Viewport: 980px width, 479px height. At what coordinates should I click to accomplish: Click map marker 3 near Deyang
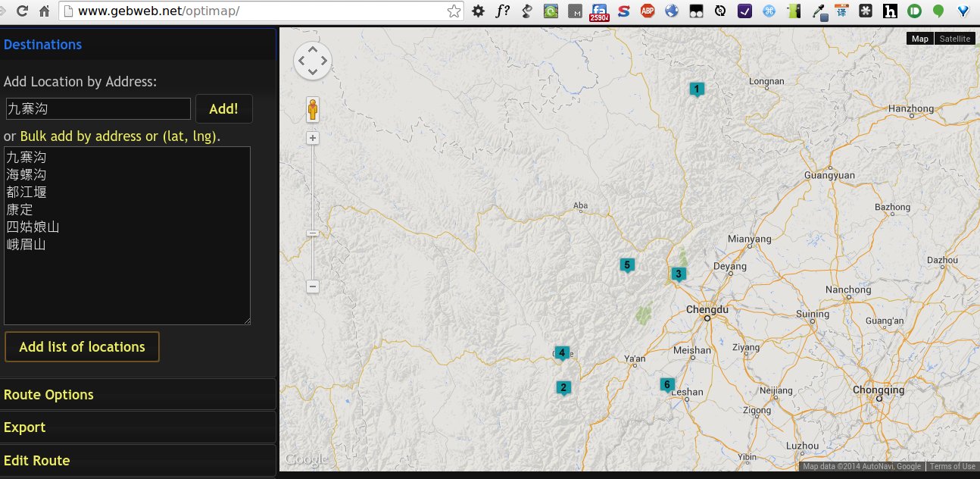(x=679, y=274)
